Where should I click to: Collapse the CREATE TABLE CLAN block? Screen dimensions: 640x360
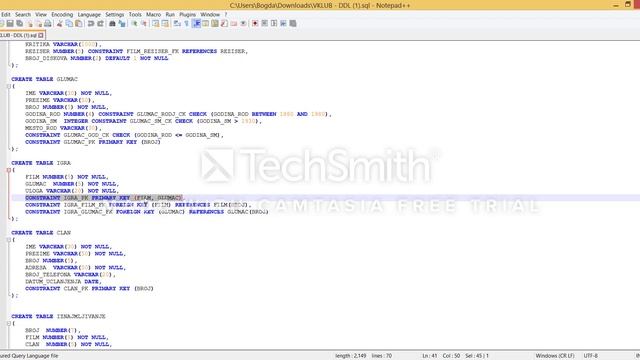(9, 240)
